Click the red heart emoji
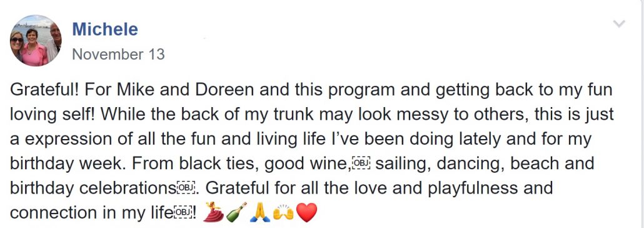644x228 pixels. pos(306,212)
